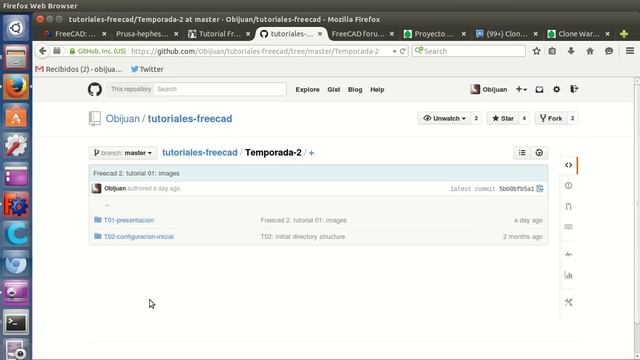Image resolution: width=640 pixels, height=360 pixels.
Task: Click the sign out icon
Action: click(x=574, y=89)
